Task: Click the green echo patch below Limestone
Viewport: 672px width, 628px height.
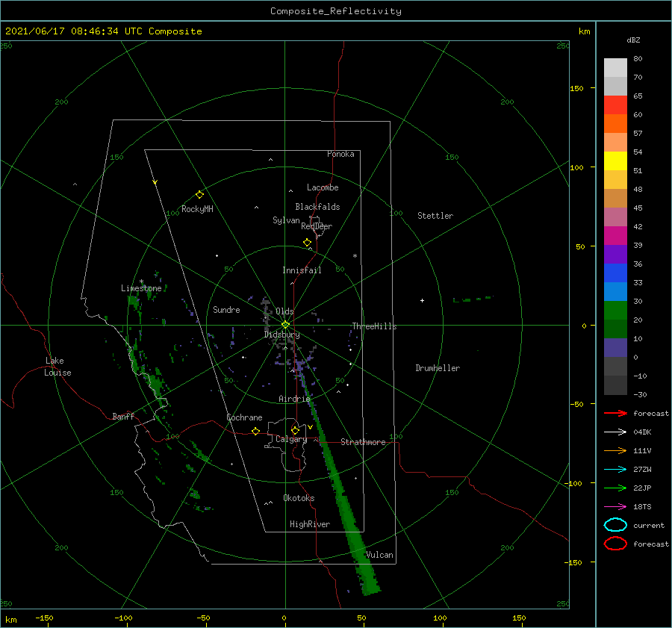Action: [x=134, y=302]
